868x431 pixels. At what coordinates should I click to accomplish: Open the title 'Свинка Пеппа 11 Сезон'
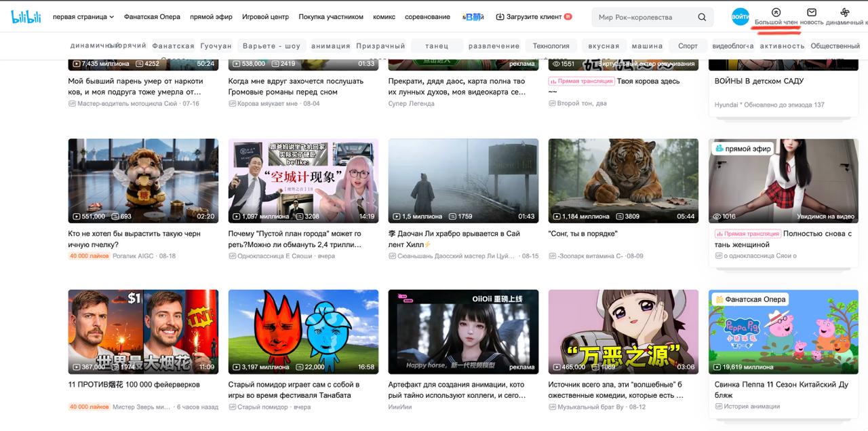(781, 390)
